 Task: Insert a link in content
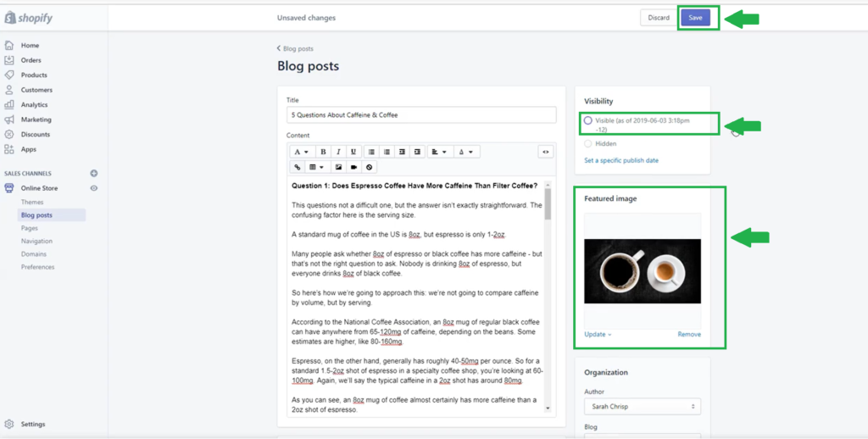[x=298, y=167]
